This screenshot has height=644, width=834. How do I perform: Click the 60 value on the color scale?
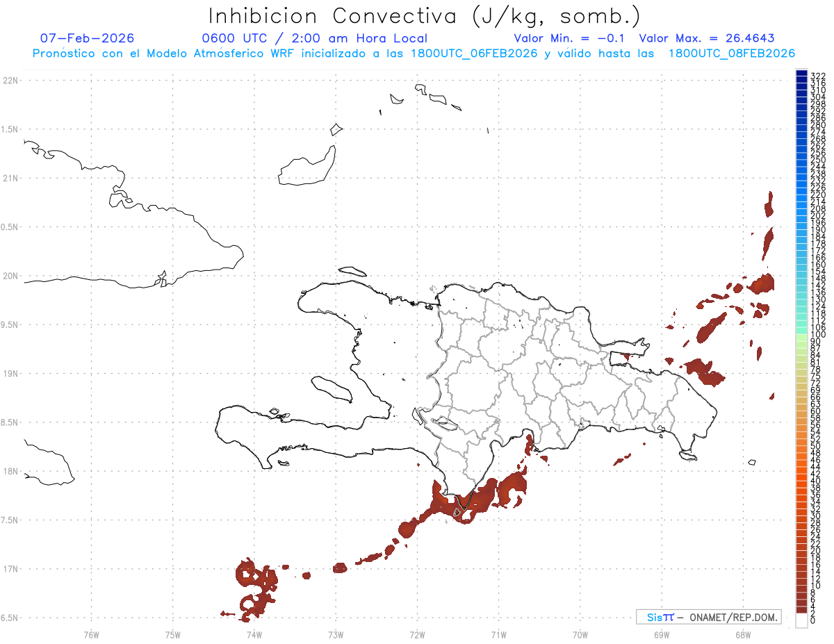click(816, 411)
